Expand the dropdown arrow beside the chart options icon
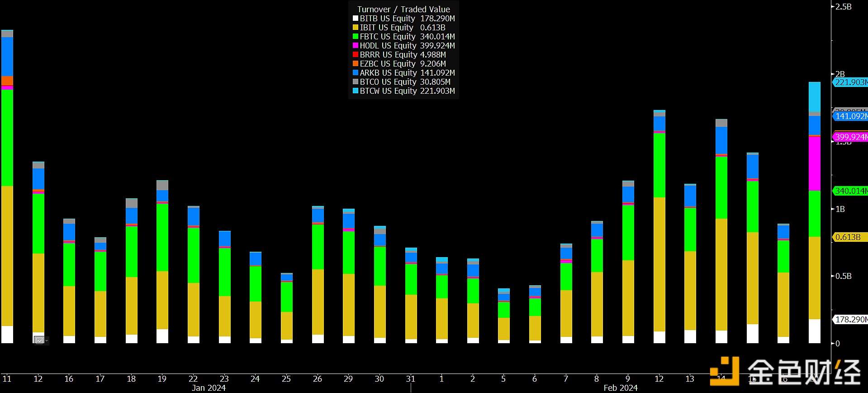 [x=47, y=340]
